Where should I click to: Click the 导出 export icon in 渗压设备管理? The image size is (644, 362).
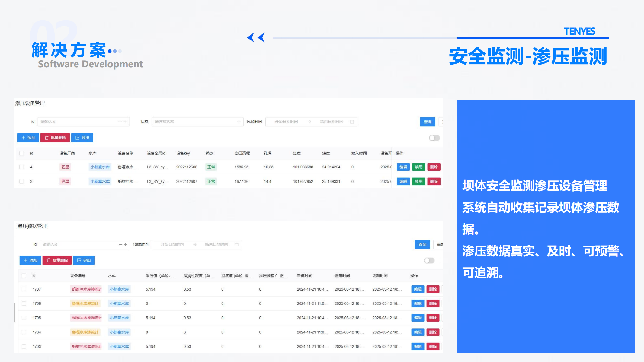77,138
